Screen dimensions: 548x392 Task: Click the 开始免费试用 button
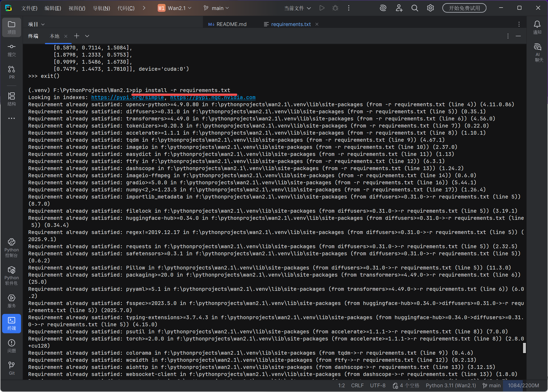click(x=464, y=8)
